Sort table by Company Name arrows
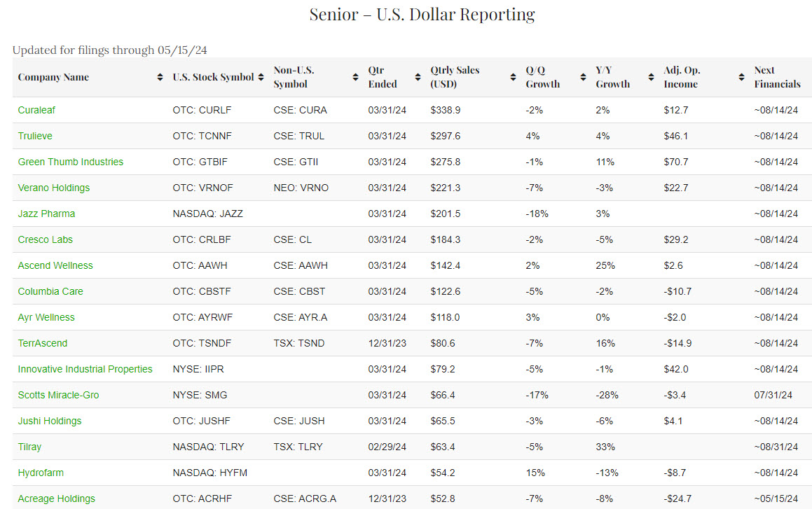This screenshot has width=812, height=509. [x=160, y=78]
